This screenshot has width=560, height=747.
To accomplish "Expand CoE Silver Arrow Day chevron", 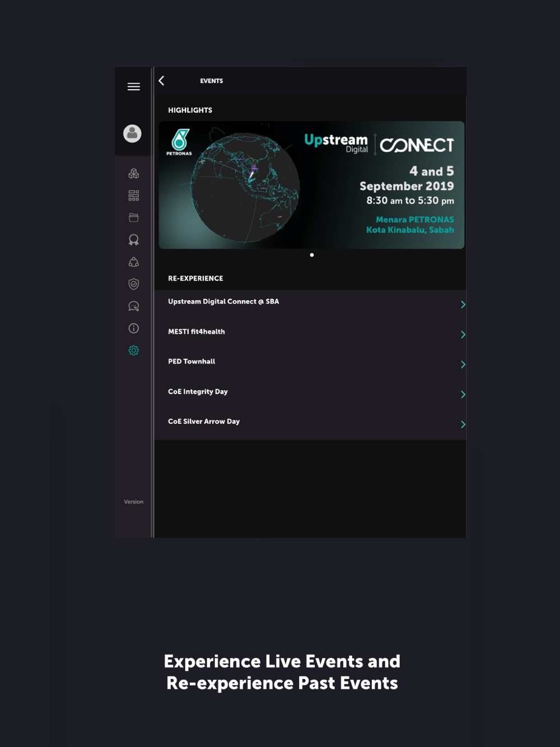I will (463, 424).
